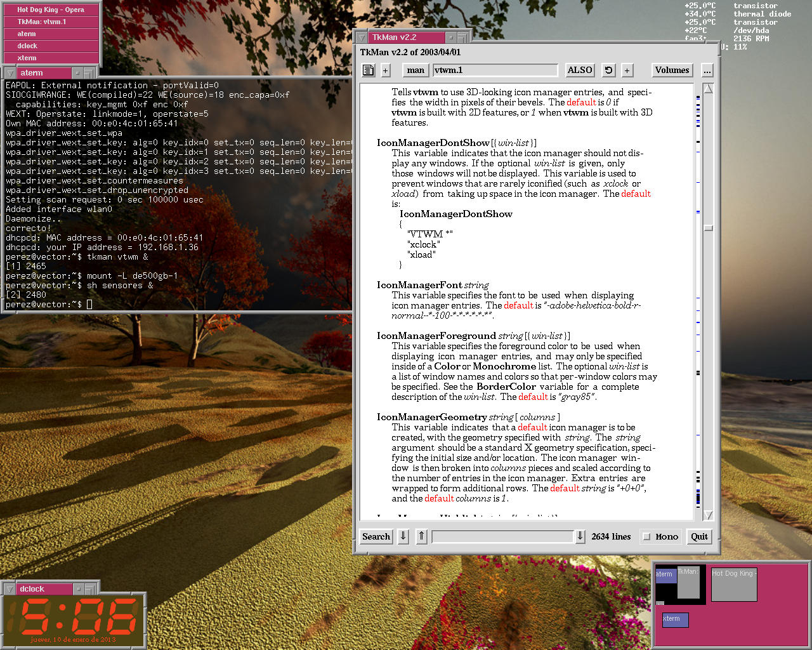812x650 pixels.
Task: Click the aterm title bar iconify square
Action: [77, 73]
